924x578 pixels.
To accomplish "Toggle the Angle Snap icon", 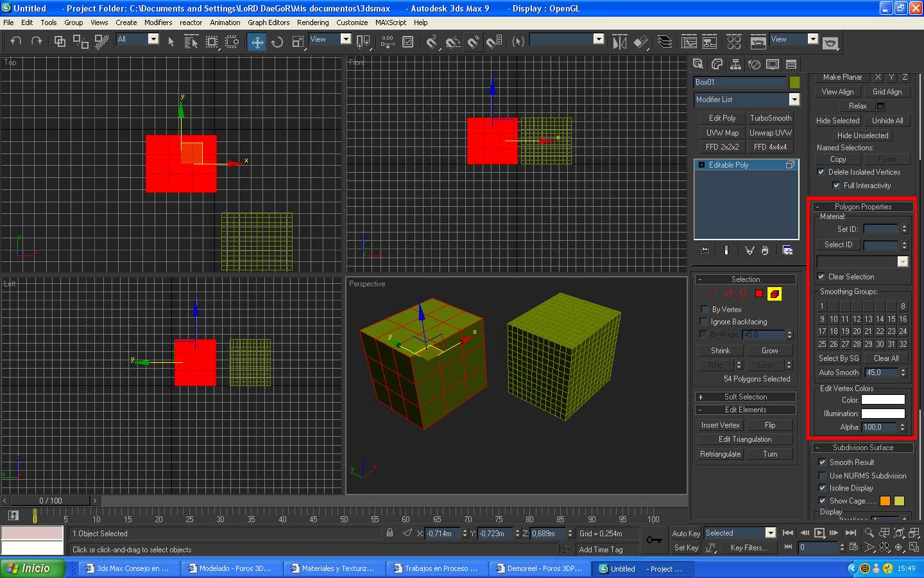I will click(x=453, y=42).
